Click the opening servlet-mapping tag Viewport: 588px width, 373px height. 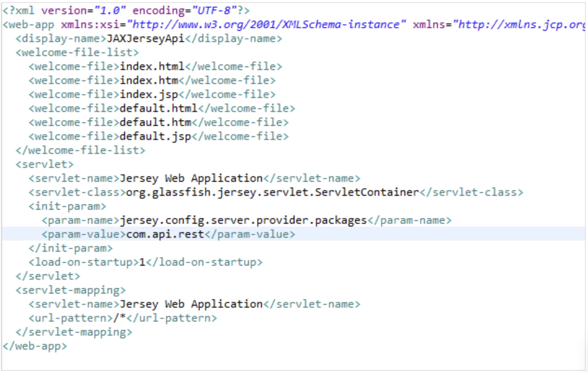(71, 290)
